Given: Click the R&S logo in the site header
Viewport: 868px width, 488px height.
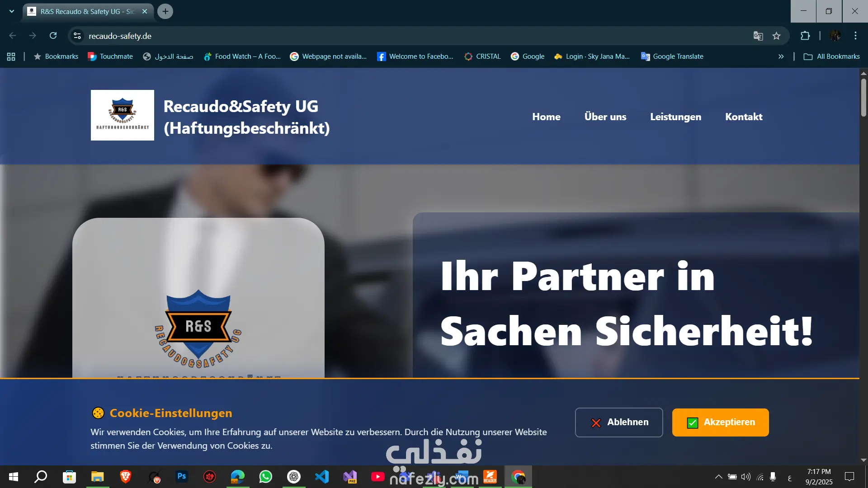Looking at the screenshot, I should pos(122,115).
